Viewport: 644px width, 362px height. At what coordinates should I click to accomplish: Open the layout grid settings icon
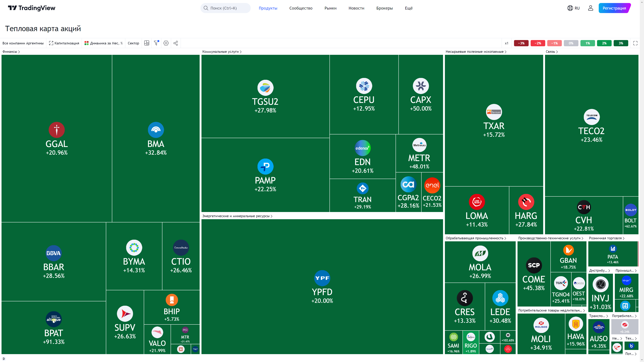click(x=147, y=43)
